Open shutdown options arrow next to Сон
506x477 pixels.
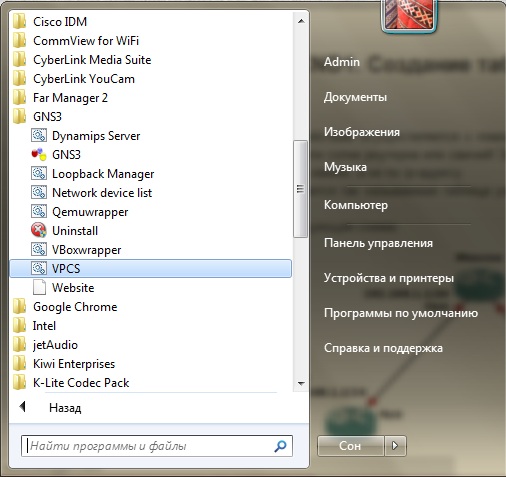pos(395,446)
